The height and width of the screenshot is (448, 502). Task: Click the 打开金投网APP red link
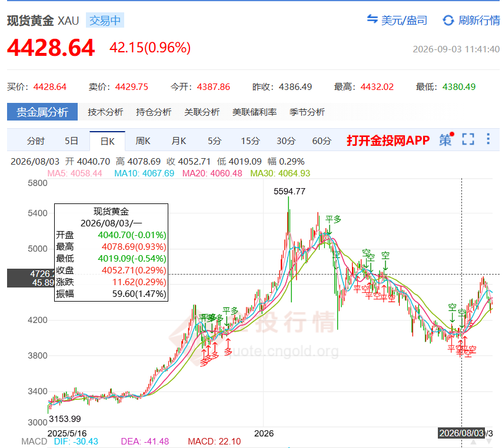point(388,141)
